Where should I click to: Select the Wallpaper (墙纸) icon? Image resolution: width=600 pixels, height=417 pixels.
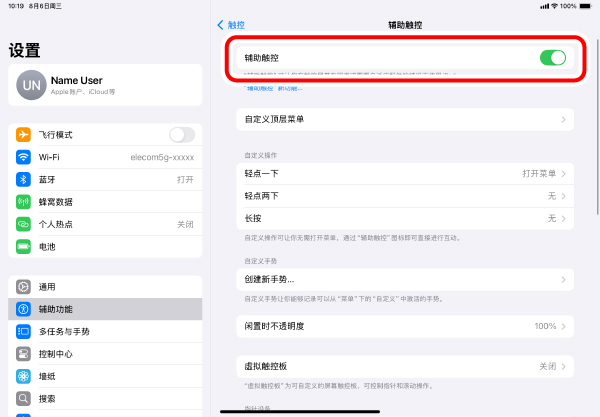(x=22, y=376)
